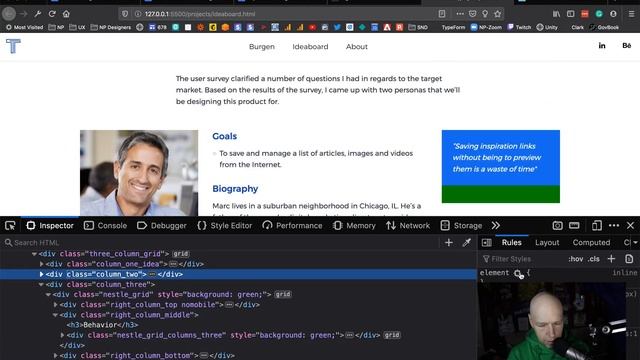The image size is (640, 360).
Task: Click the back navigation button
Action: tap(9, 14)
